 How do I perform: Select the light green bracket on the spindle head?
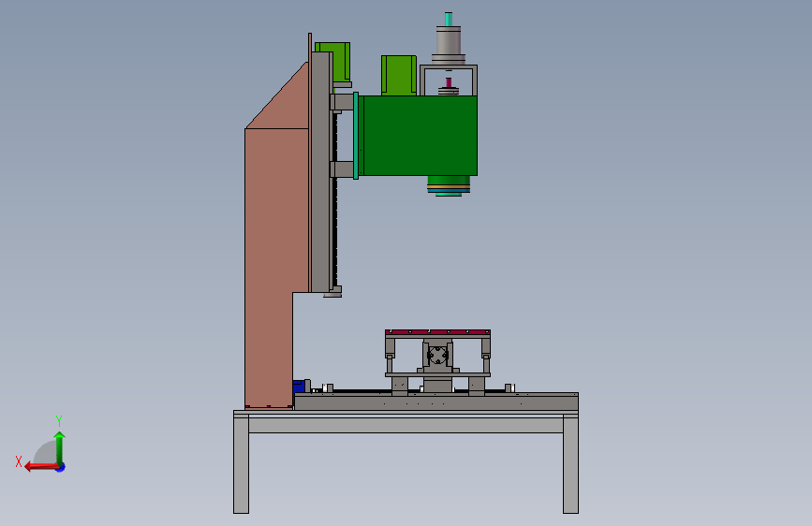pos(399,76)
